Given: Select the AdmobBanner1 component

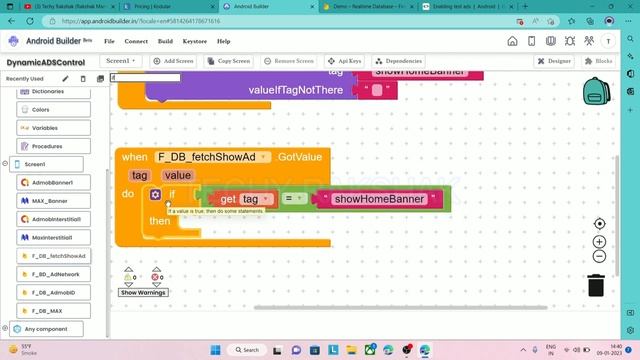Looking at the screenshot, I should pos(53,182).
